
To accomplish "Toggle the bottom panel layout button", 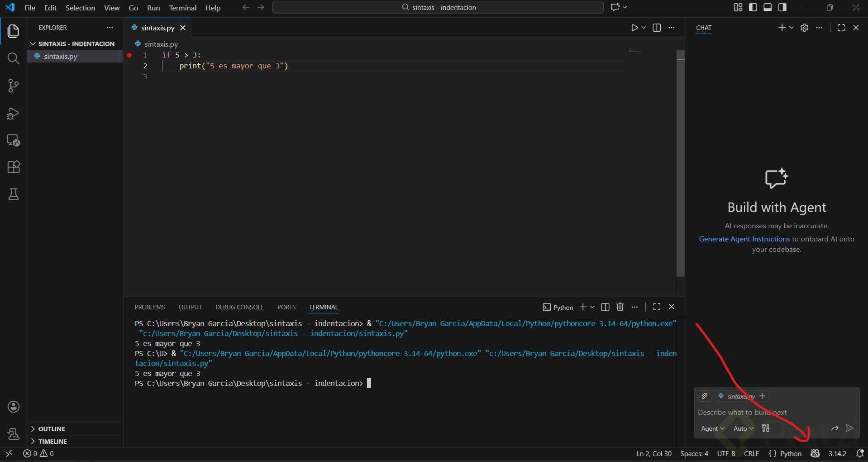I will (768, 7).
